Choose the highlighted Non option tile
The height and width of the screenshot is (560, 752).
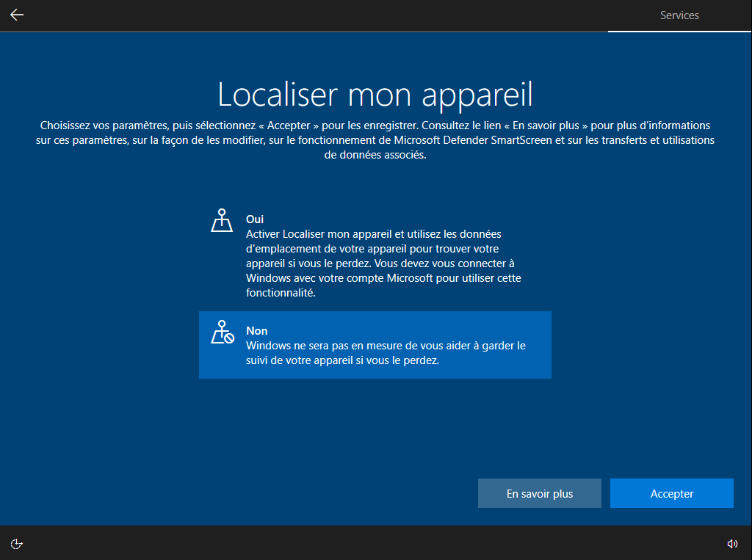click(x=375, y=345)
